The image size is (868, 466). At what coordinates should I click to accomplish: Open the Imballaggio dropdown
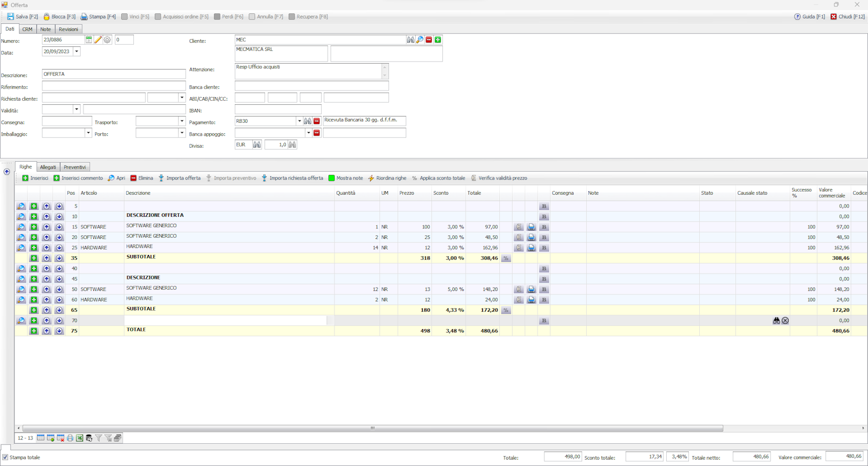click(x=88, y=133)
